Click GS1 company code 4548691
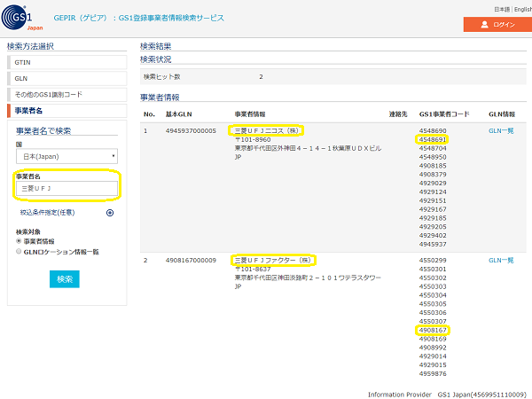 pyautogui.click(x=433, y=139)
